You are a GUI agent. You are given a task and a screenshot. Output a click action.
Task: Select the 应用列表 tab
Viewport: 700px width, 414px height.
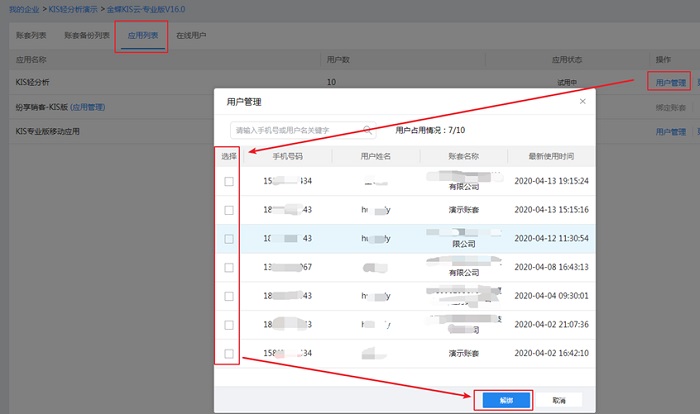click(x=142, y=35)
